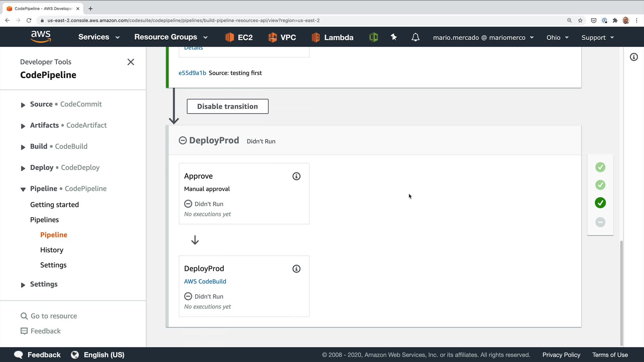Screen dimensions: 644x362
Task: Click the green CodeBuild shortcut icon
Action: point(373,37)
